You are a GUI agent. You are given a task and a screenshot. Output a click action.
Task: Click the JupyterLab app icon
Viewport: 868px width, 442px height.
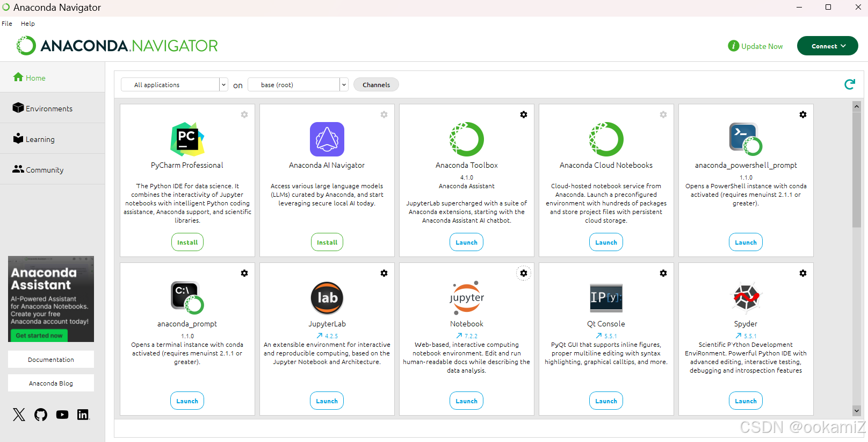327,298
